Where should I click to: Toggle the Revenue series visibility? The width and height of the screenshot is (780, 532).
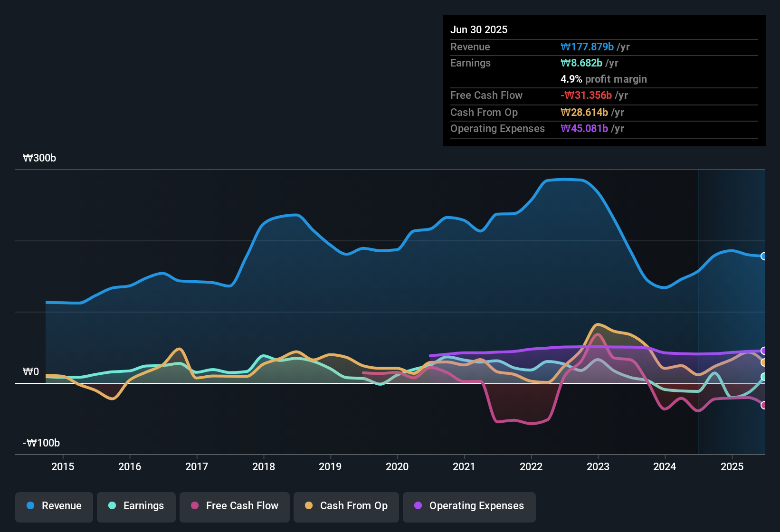tap(54, 506)
